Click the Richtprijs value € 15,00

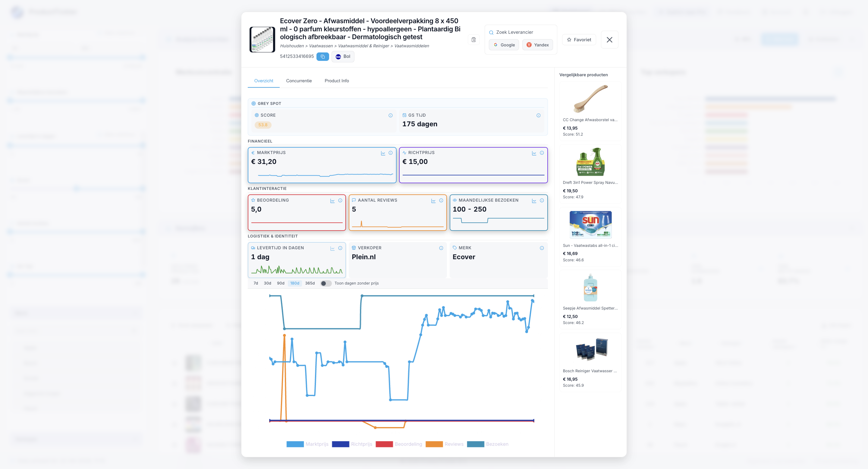tap(415, 162)
